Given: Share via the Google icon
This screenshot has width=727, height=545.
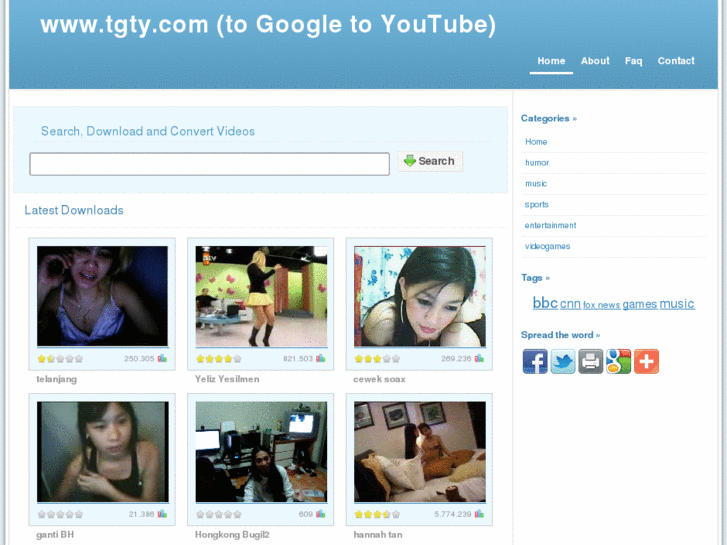Looking at the screenshot, I should (x=619, y=361).
